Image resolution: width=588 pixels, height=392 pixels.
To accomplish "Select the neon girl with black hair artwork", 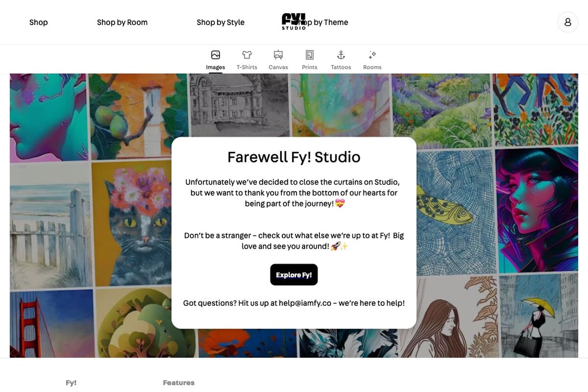I will click(x=536, y=209).
